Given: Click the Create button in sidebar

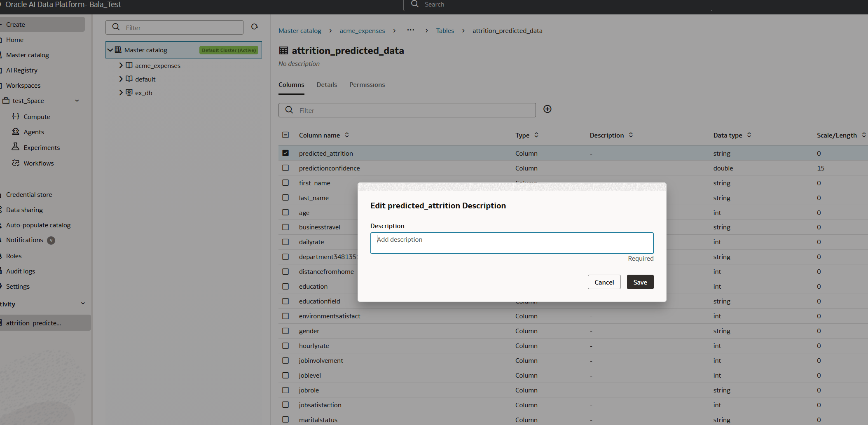Looking at the screenshot, I should click(x=42, y=24).
